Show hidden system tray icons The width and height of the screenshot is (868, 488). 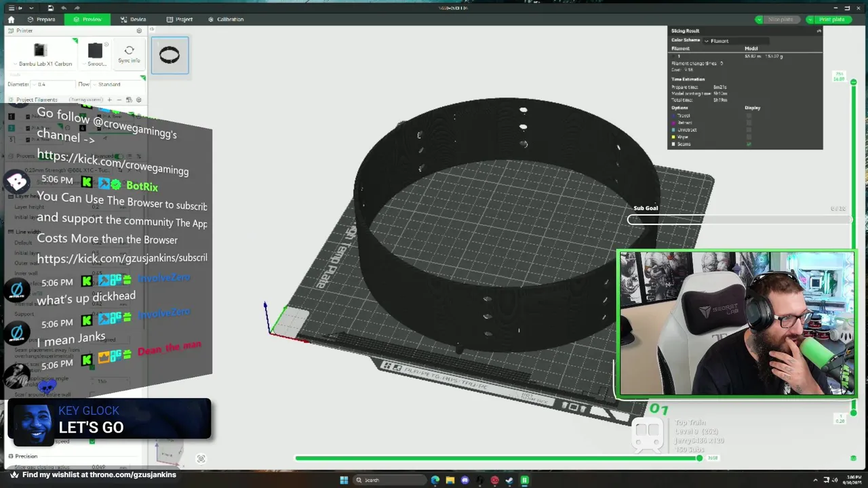tap(816, 480)
